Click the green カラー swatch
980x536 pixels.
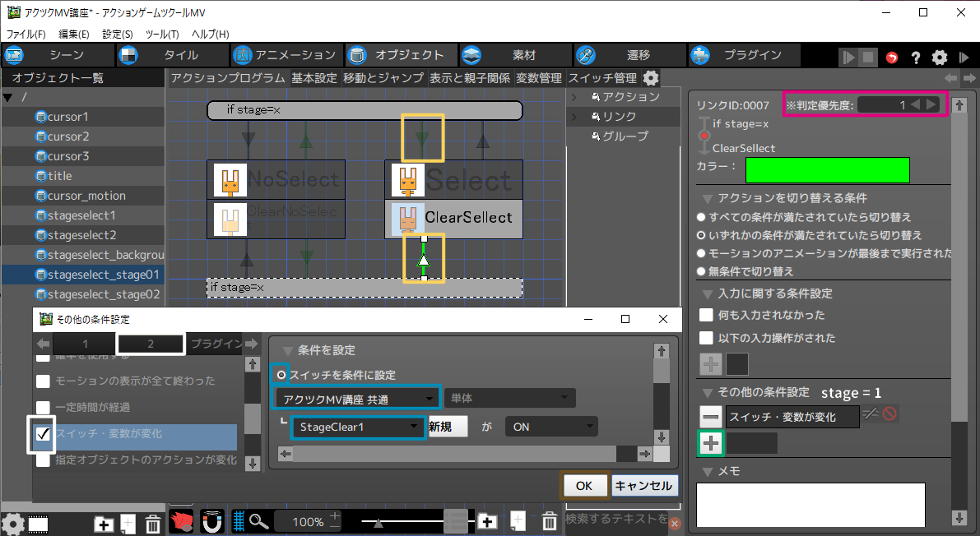click(827, 169)
